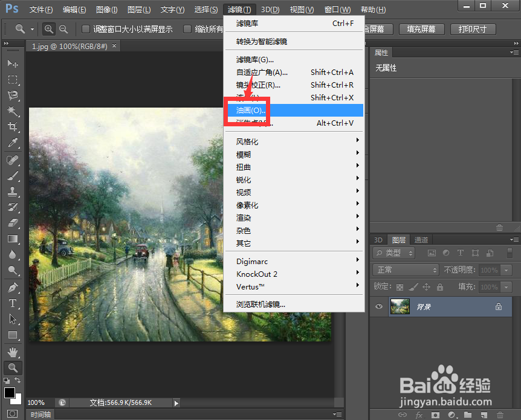The image size is (521, 420).
Task: Enable zoom all windows checkbox
Action: point(187,29)
